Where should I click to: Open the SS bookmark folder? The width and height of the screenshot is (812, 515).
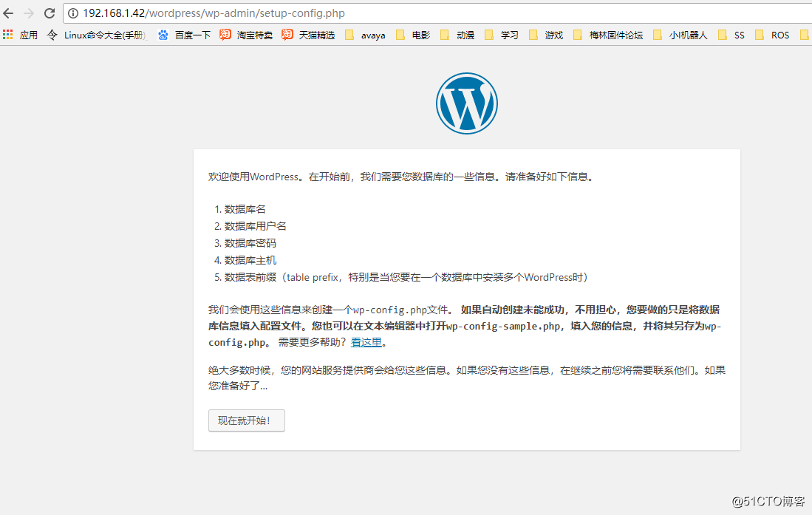coord(731,35)
